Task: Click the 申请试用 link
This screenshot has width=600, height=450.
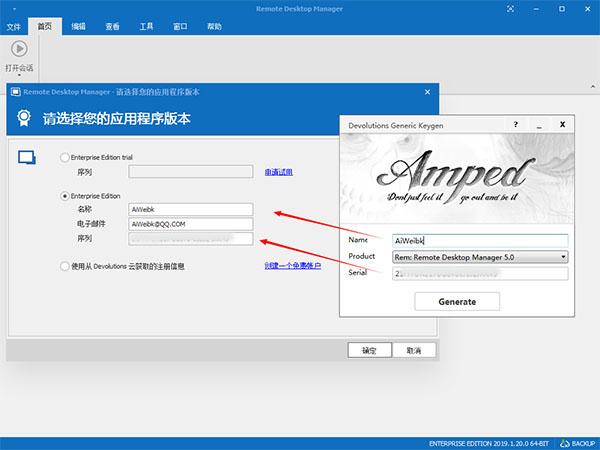Action: (279, 172)
